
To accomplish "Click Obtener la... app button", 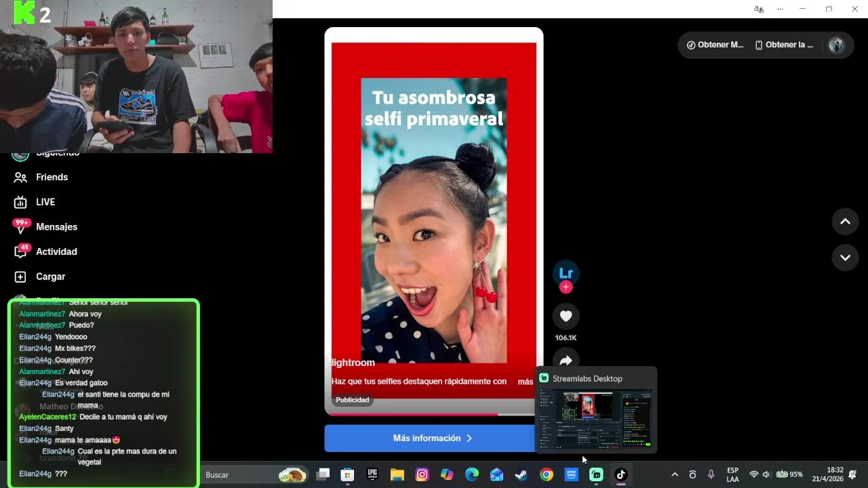I will 784,45.
